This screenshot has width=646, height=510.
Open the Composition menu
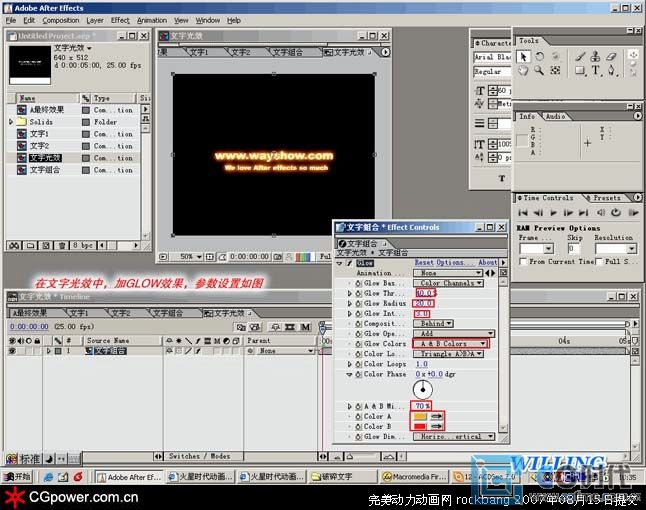coord(61,21)
